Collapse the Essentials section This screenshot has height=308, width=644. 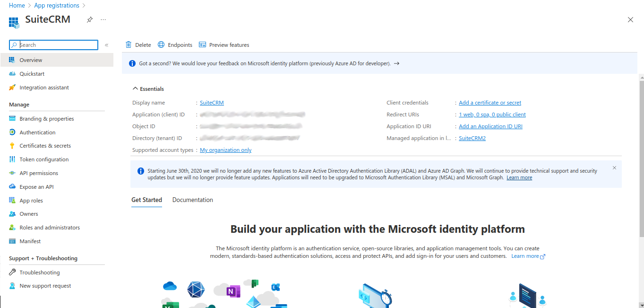pyautogui.click(x=134, y=88)
